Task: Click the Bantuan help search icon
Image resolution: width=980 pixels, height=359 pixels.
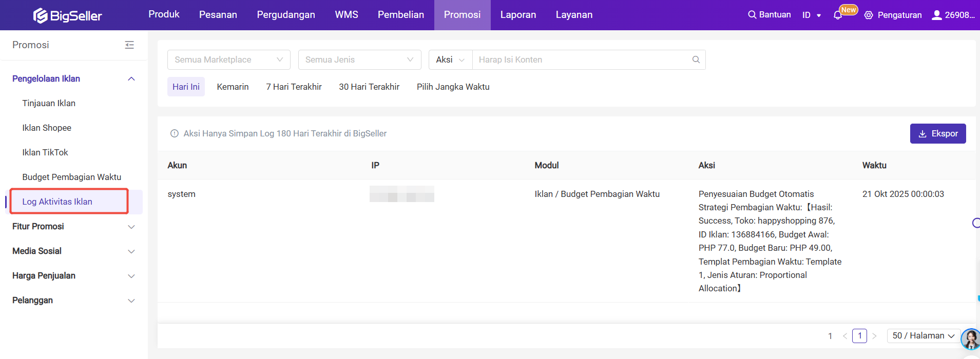Action: (x=752, y=15)
